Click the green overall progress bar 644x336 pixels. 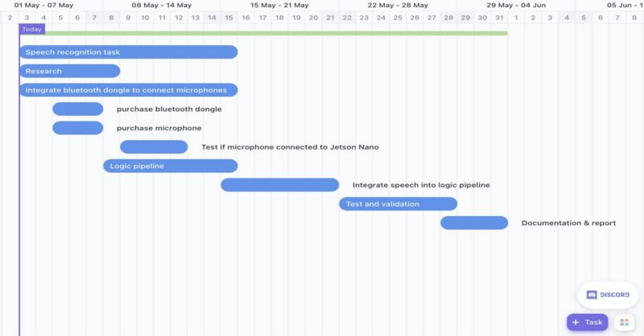[264, 33]
